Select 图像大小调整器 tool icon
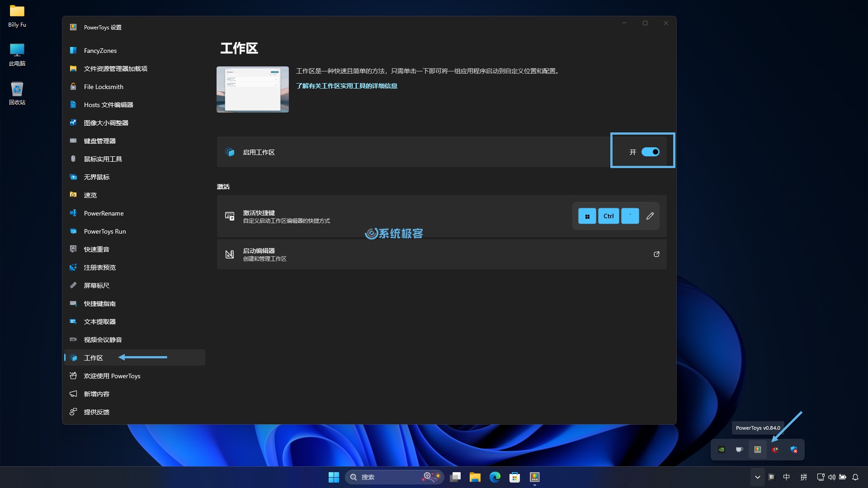This screenshot has width=868, height=488. pyautogui.click(x=73, y=122)
